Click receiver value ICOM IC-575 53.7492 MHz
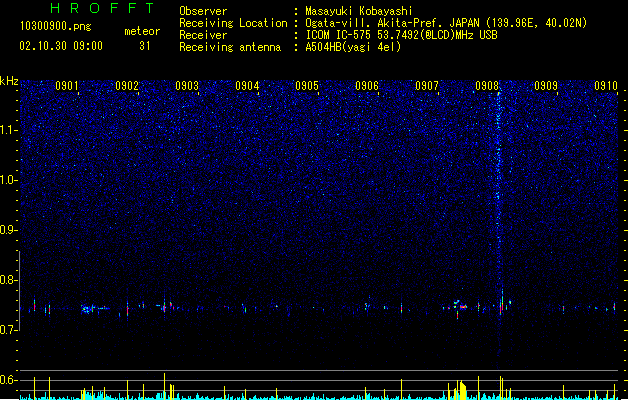 click(x=401, y=35)
